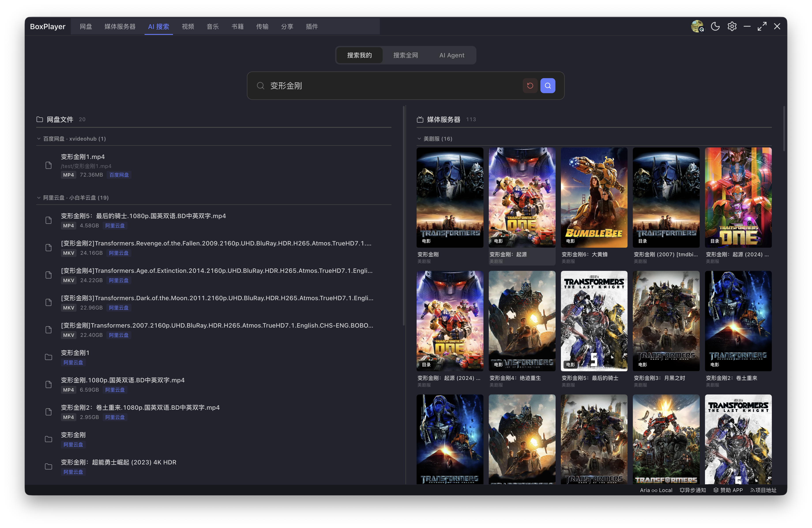Click folder icon of 变形金刚1 folder
Viewport: 812px width, 528px height.
49,357
